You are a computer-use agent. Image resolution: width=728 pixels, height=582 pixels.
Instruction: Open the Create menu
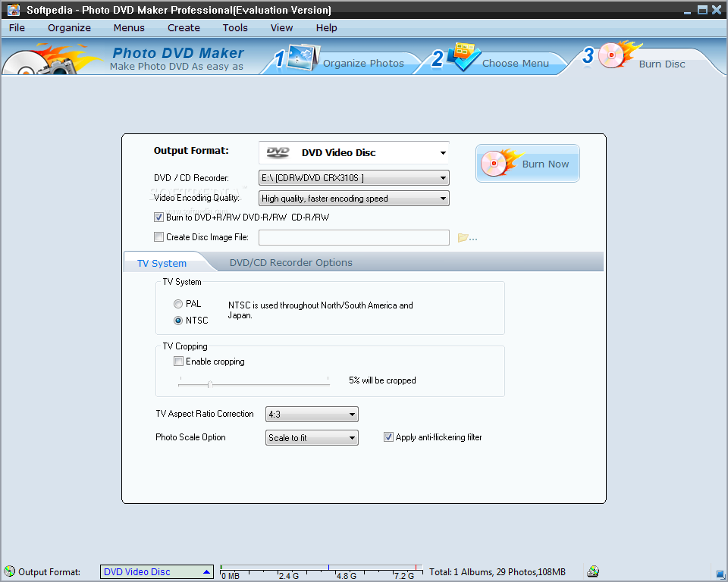tap(184, 28)
